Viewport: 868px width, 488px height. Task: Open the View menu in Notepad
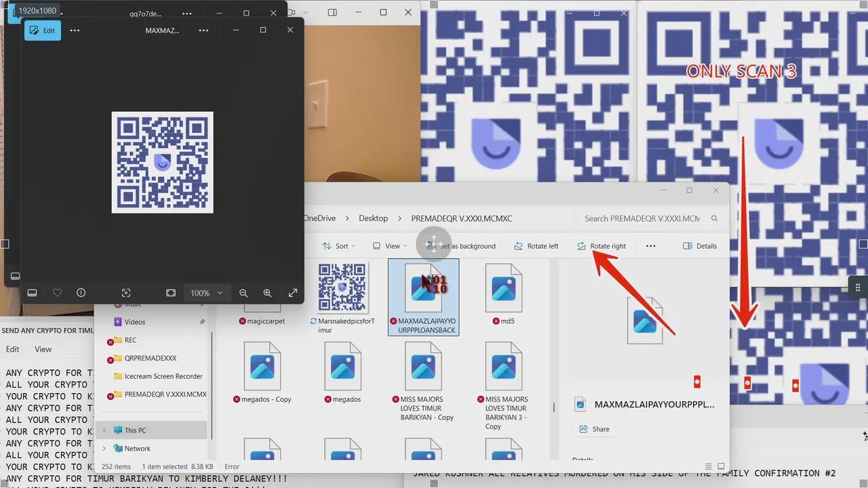point(43,349)
